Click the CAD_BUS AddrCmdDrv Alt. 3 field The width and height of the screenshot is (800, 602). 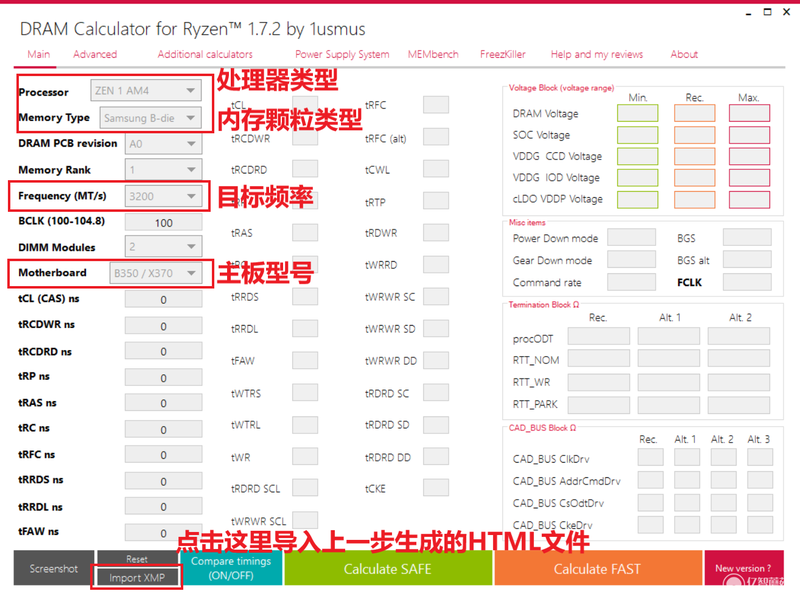(760, 480)
